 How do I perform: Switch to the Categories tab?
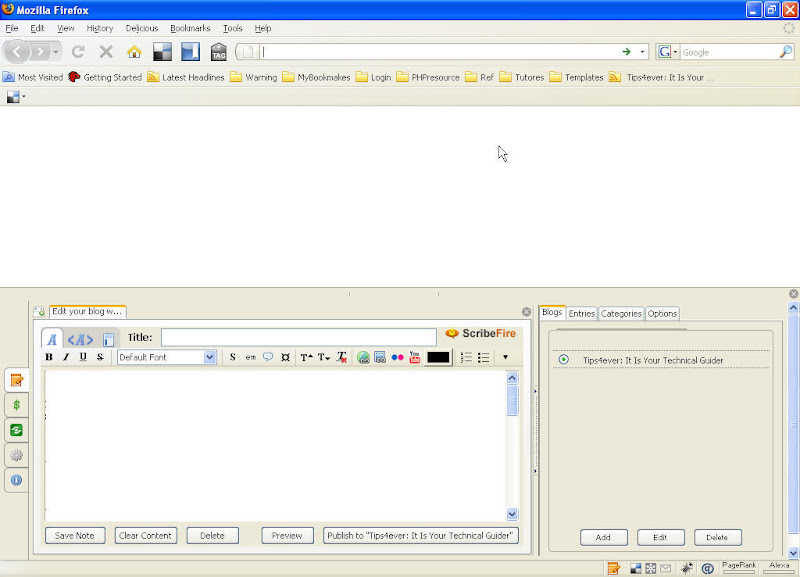(620, 313)
